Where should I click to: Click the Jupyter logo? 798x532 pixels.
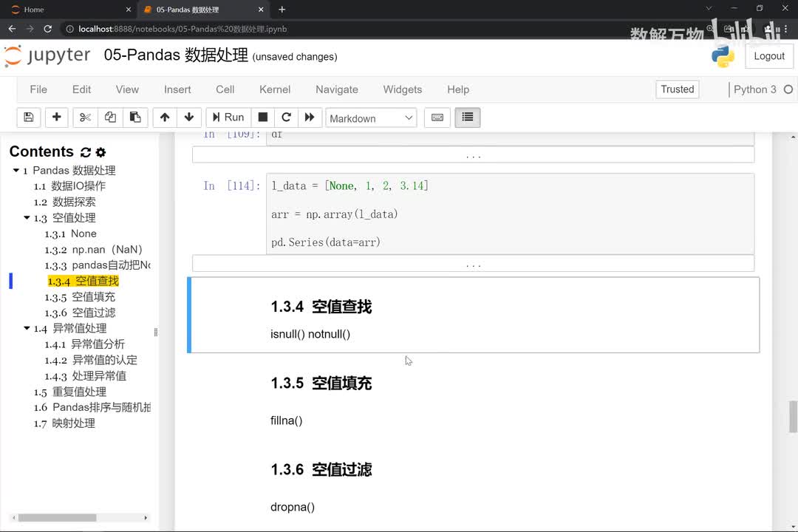click(47, 55)
